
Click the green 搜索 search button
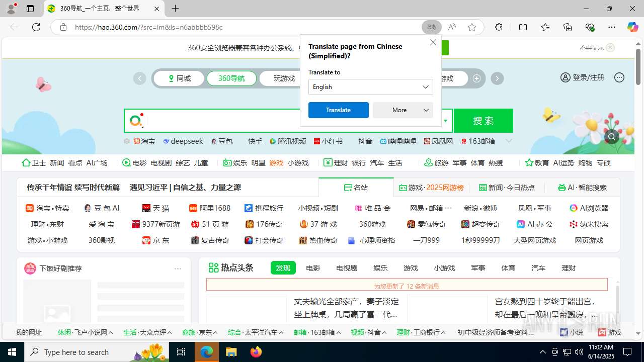484,121
